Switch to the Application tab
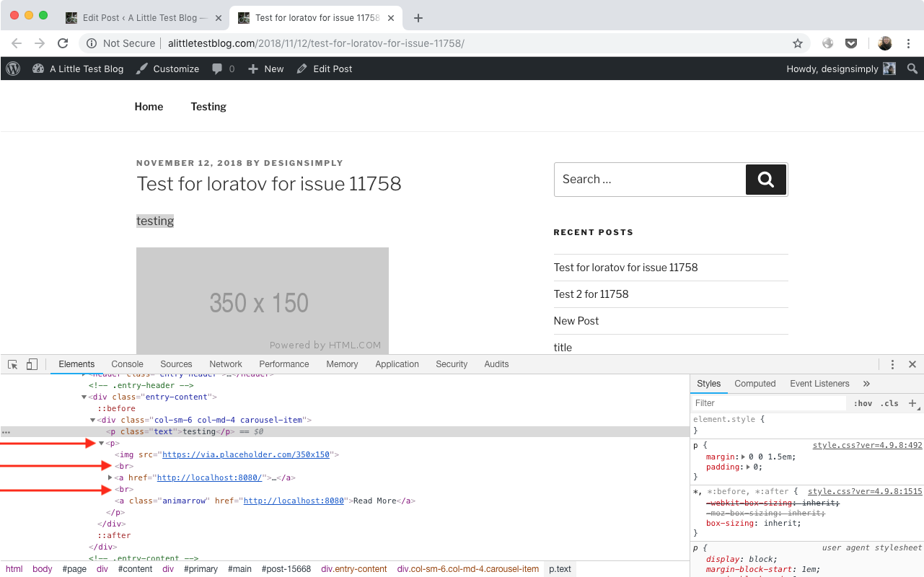The height and width of the screenshot is (577, 924). [397, 364]
